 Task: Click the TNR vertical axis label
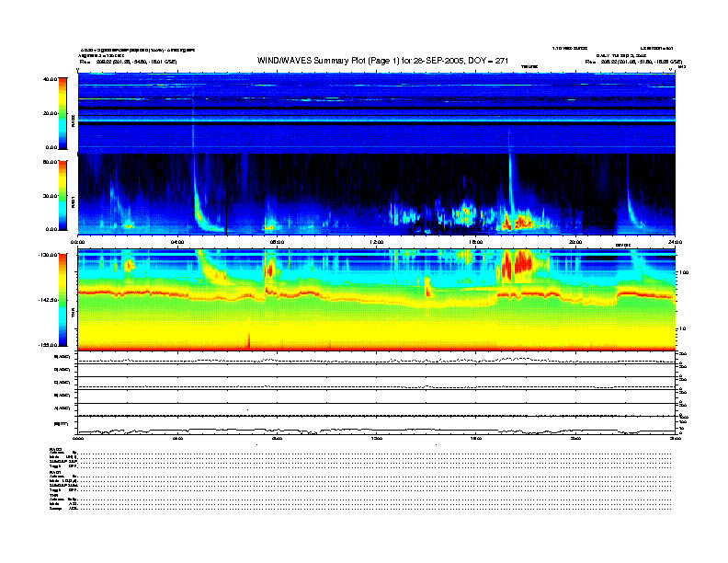point(73,313)
